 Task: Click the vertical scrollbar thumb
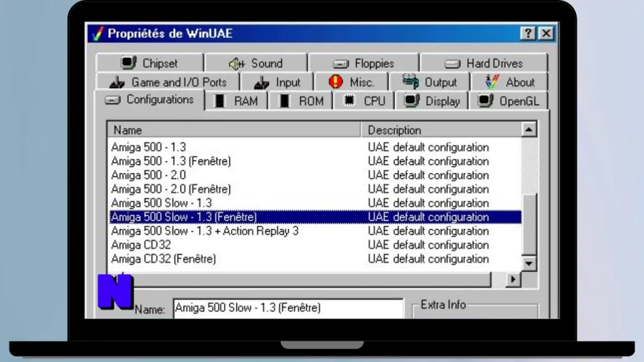click(529, 224)
